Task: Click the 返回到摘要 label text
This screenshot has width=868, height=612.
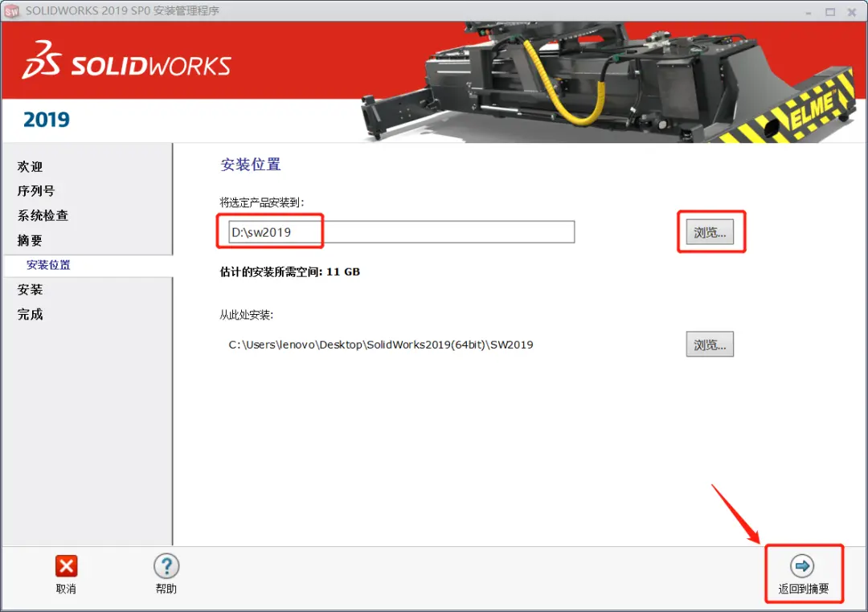Action: [x=803, y=589]
